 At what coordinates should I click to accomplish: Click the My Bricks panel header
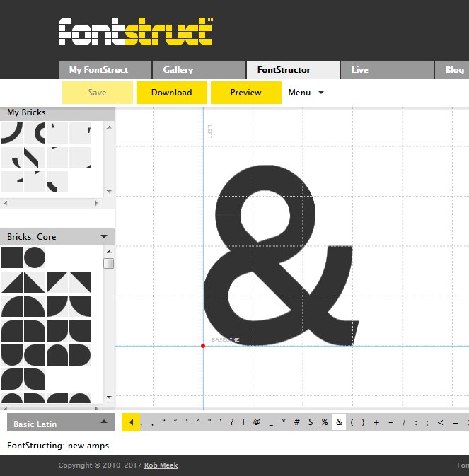pyautogui.click(x=57, y=112)
